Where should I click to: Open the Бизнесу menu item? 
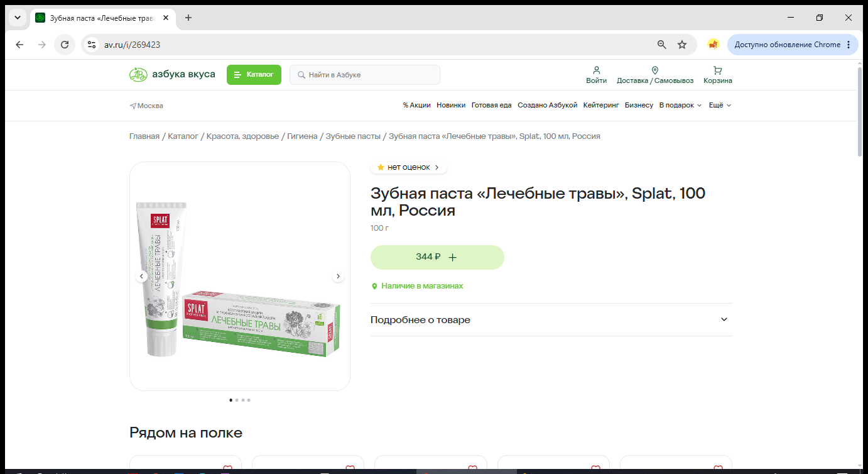[x=639, y=105]
